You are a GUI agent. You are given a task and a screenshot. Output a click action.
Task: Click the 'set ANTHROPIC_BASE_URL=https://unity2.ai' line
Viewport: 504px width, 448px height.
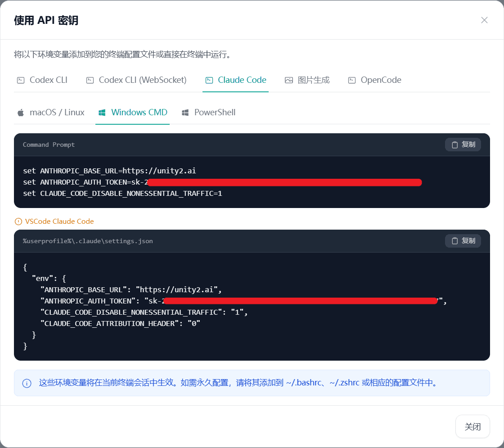click(x=109, y=171)
